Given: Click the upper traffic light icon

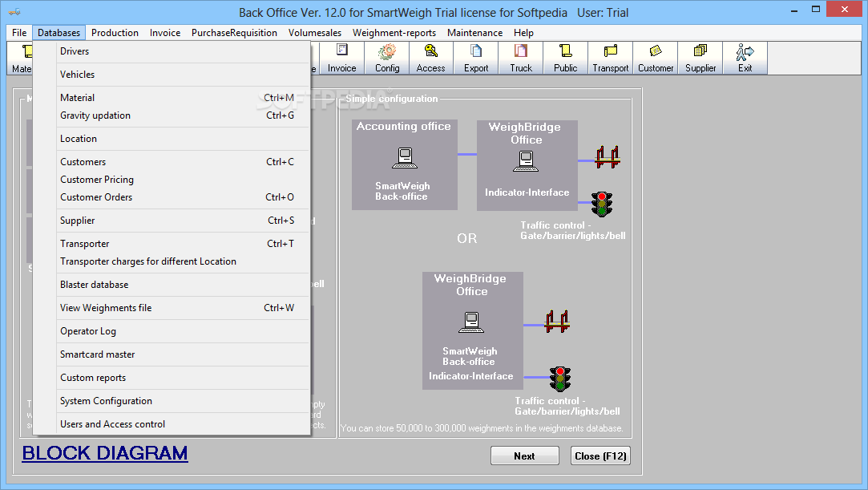Looking at the screenshot, I should 602,204.
